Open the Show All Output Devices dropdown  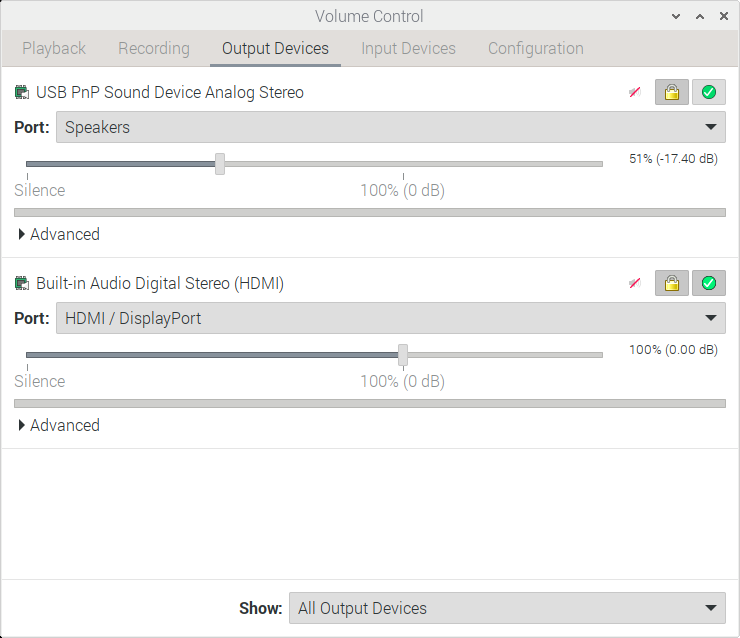coord(506,608)
